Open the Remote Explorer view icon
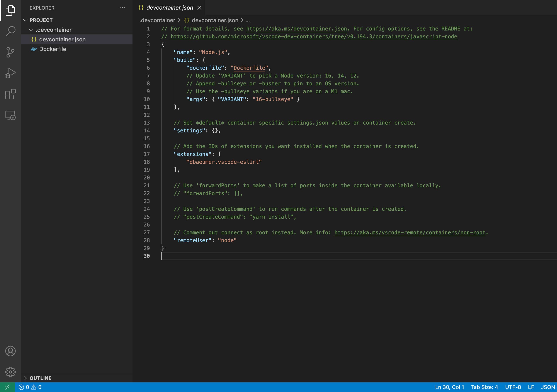Viewport: 557px width, 392px height. [10, 115]
